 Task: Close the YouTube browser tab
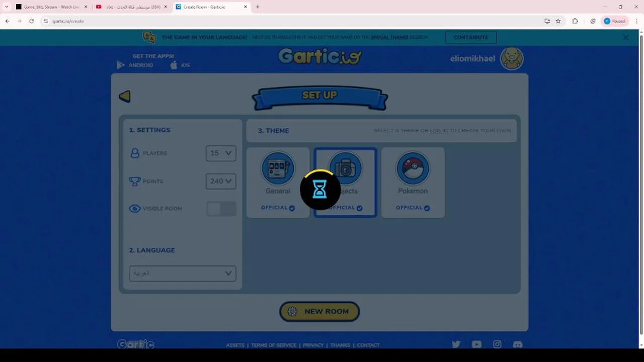[x=166, y=7]
